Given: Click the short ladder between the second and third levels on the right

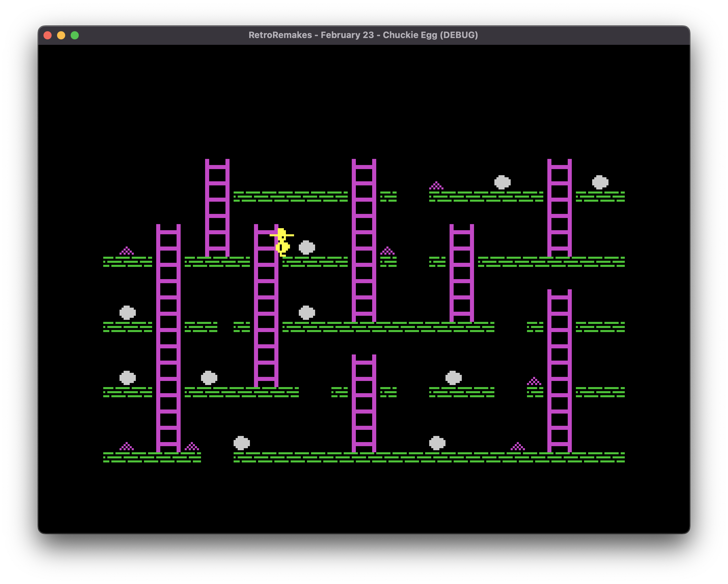Looking at the screenshot, I should [x=462, y=273].
